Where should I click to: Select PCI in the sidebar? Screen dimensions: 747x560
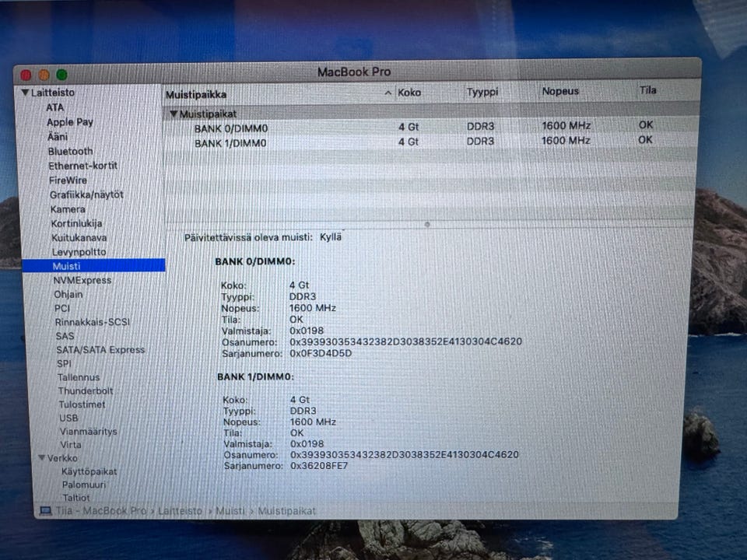tap(62, 308)
